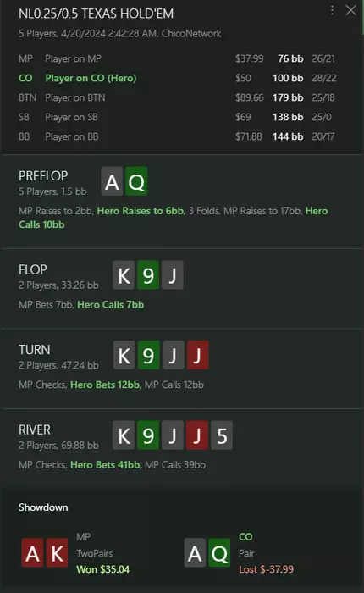This screenshot has width=364, height=593.
Task: Select the Player on CO (Hero) row
Action: pos(177,78)
